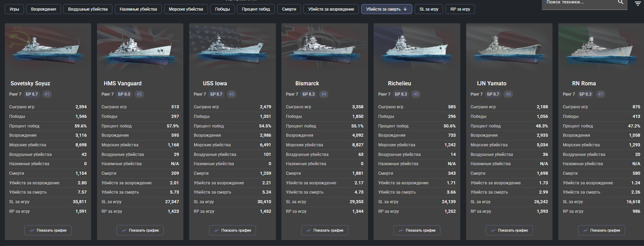Click the #6 rank badge on IJN Yamato

(508, 94)
